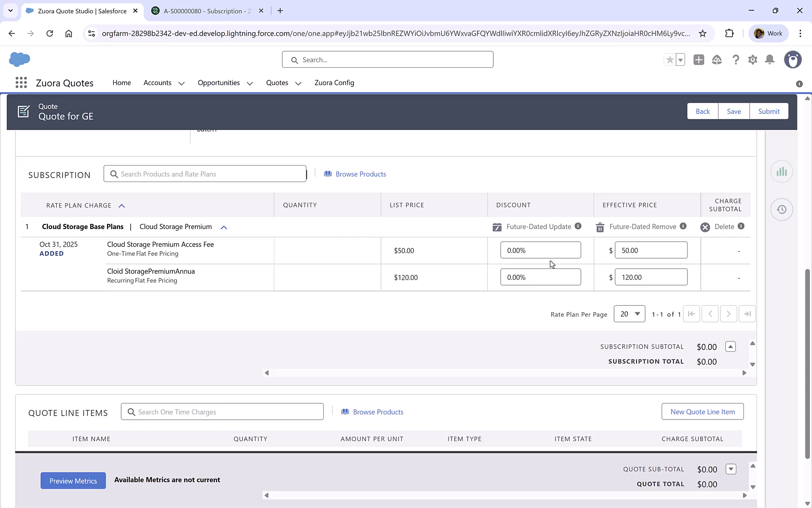Click the Future-Dated Update calendar icon
This screenshot has width=812, height=508.
coord(497,227)
